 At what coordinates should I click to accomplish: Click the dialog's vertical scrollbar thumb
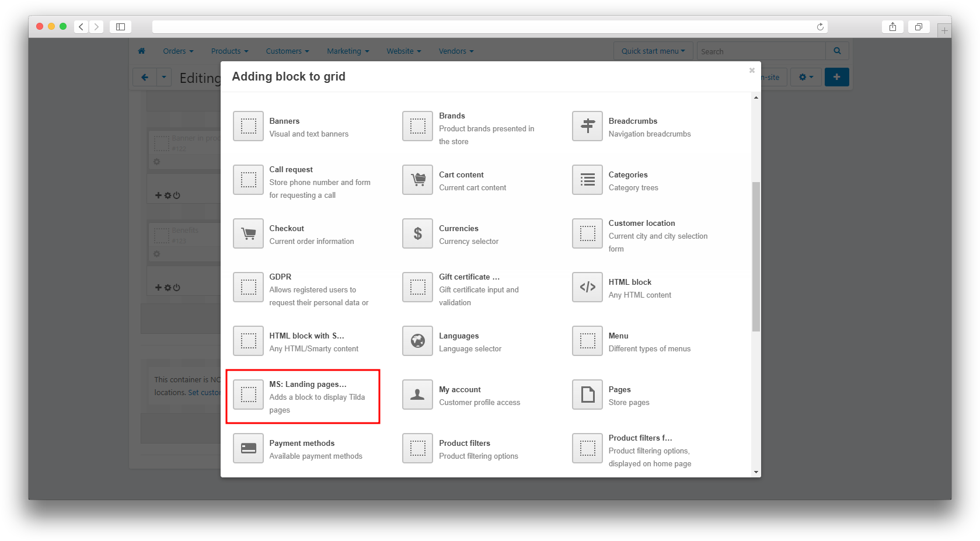coord(756,257)
